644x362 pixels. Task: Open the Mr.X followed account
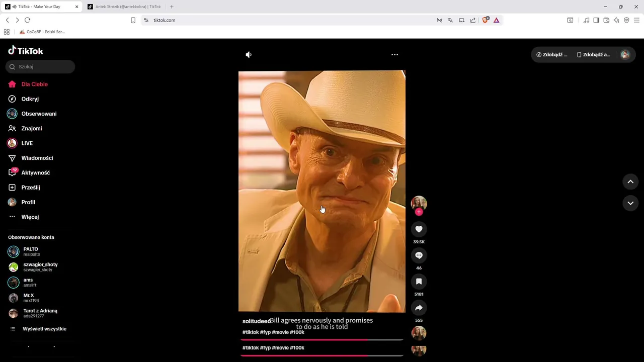[x=24, y=298]
